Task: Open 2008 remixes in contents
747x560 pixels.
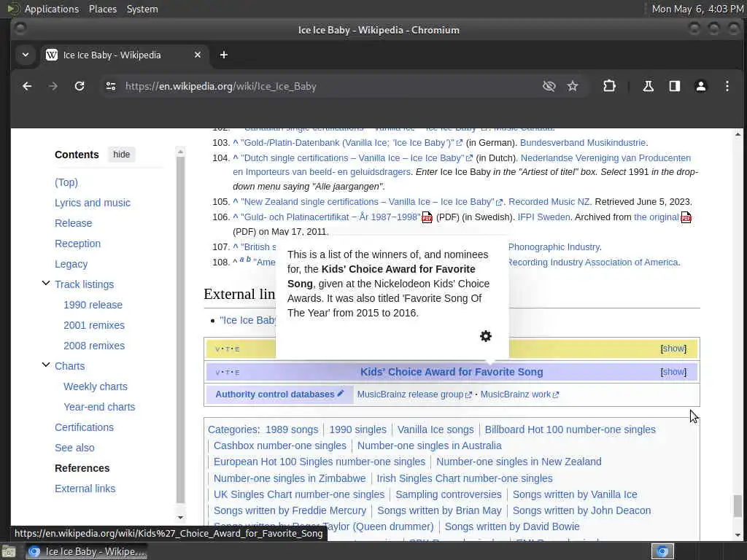Action: 94,346
